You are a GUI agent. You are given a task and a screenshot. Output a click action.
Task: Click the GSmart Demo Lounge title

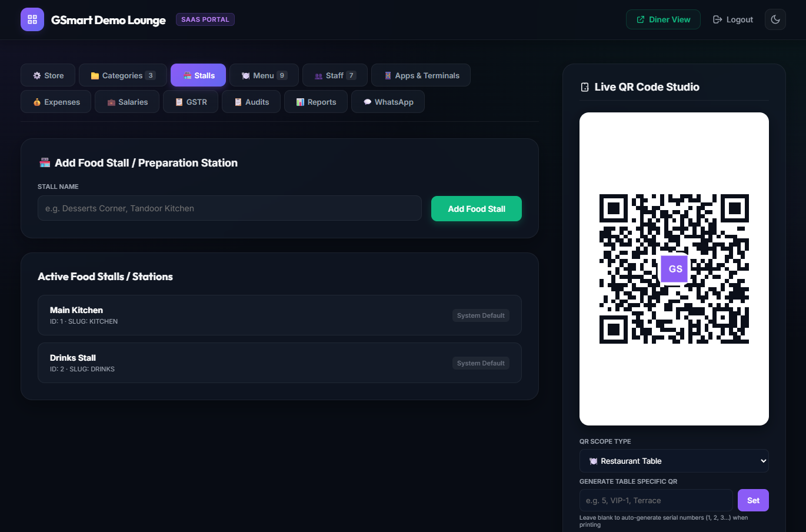click(108, 20)
